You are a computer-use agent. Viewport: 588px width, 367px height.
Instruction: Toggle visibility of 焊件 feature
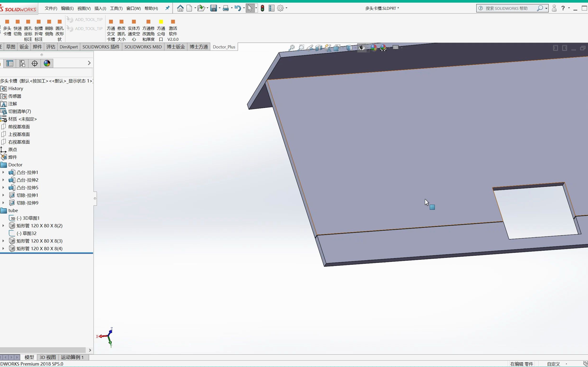click(x=12, y=157)
